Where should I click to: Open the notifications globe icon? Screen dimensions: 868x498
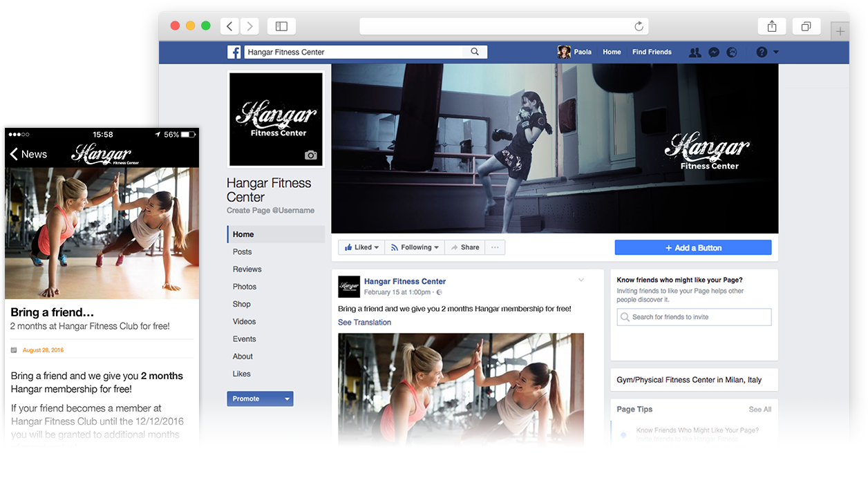pos(733,52)
